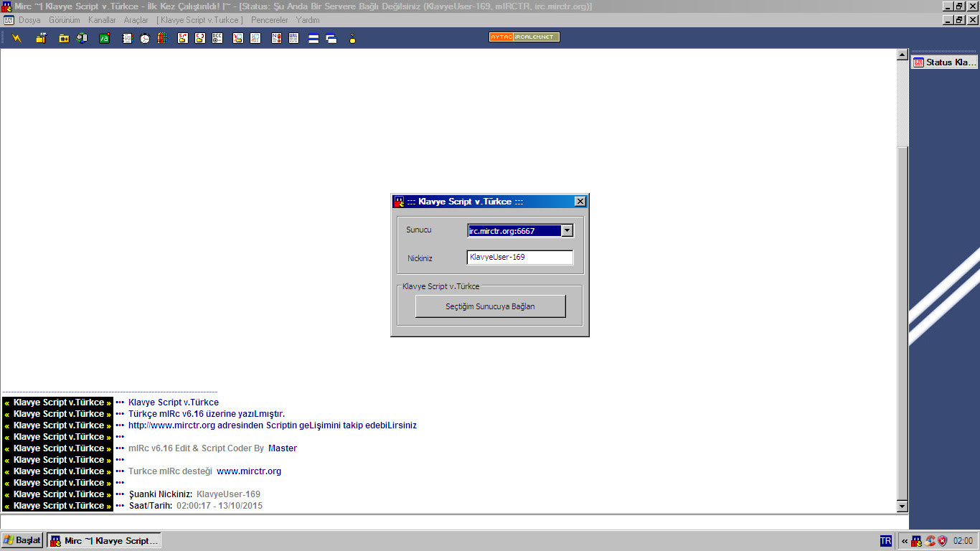The height and width of the screenshot is (551, 980).
Task: Click the Tile Windows icon
Action: click(314, 38)
